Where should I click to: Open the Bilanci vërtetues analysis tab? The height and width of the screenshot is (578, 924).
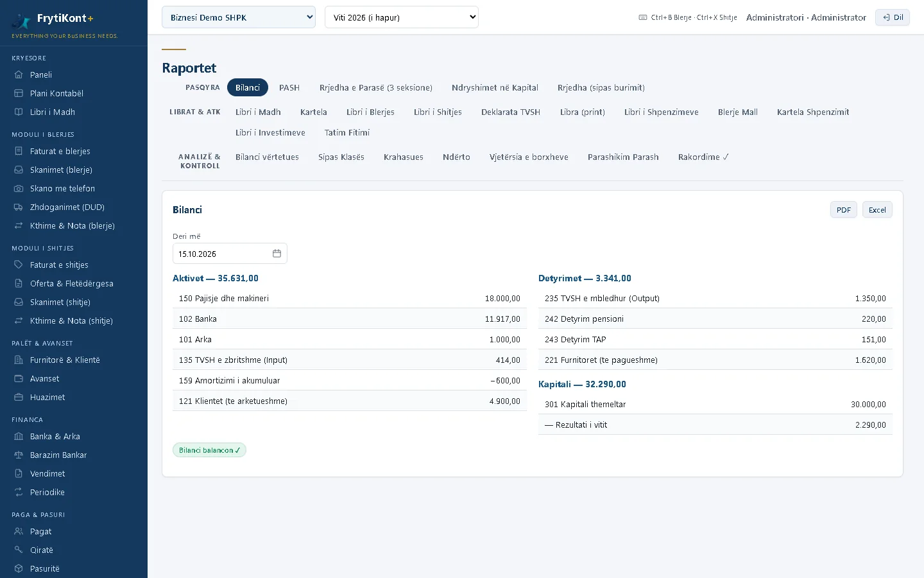coord(267,157)
